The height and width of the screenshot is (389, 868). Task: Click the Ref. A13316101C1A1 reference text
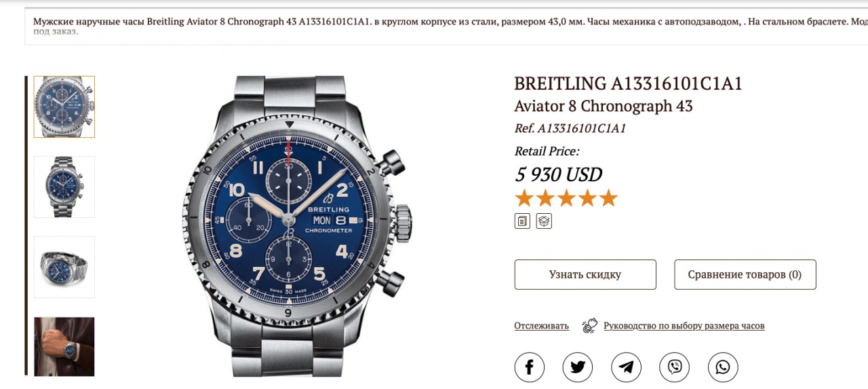pyautogui.click(x=570, y=128)
